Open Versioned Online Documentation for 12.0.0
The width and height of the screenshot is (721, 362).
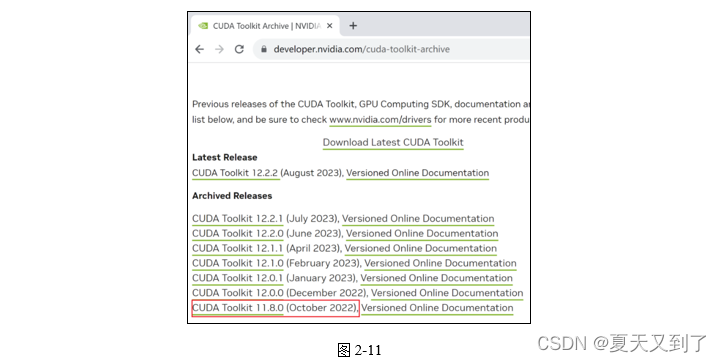click(x=447, y=293)
